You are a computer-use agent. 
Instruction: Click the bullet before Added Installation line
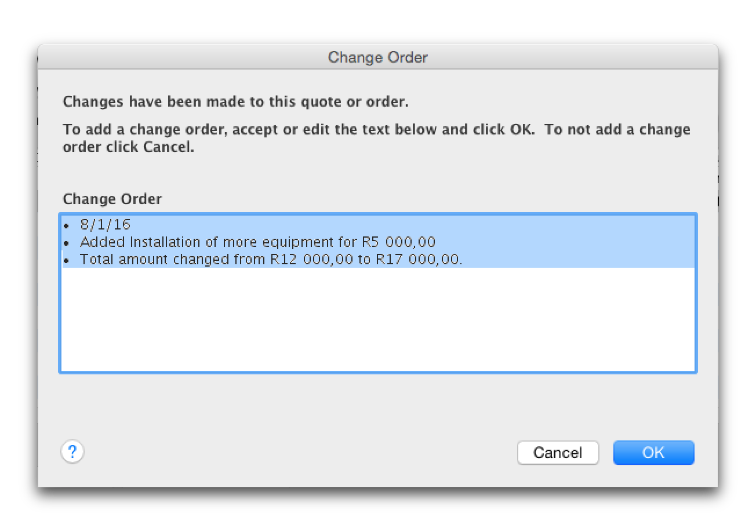[67, 243]
